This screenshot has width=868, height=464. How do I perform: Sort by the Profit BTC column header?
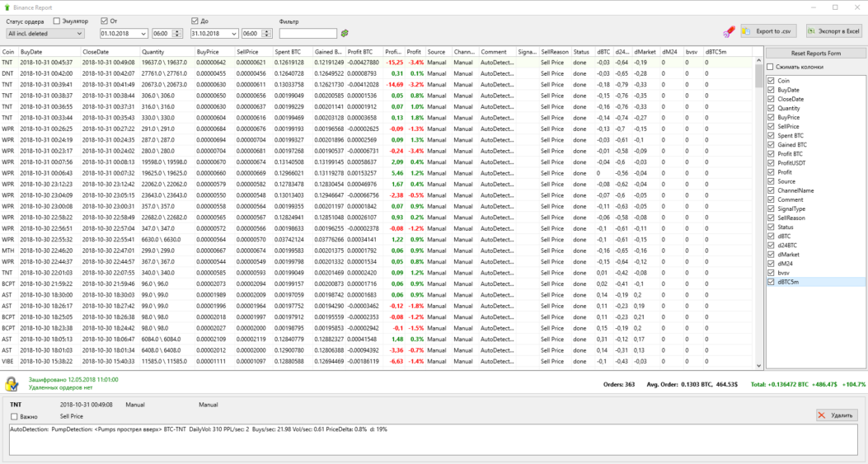[x=364, y=52]
